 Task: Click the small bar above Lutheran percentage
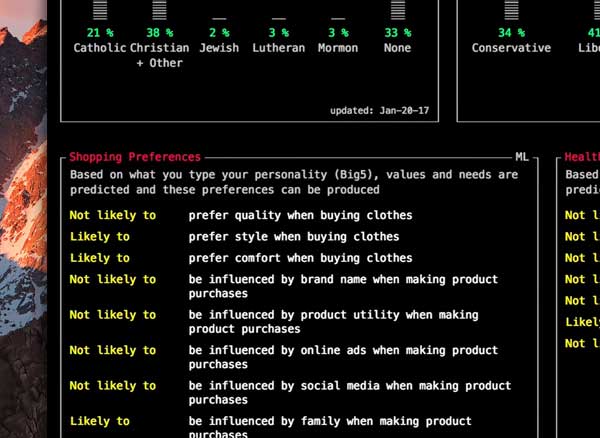pyautogui.click(x=279, y=18)
